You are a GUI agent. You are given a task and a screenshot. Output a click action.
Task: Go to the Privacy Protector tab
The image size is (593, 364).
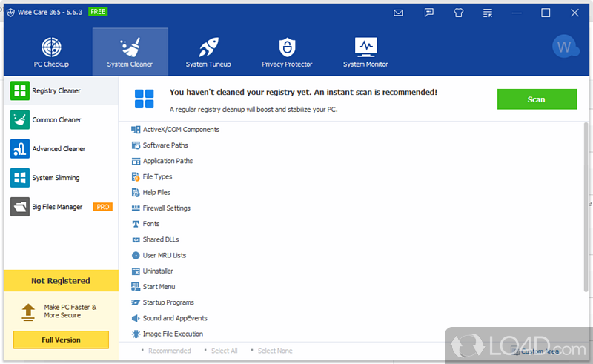coord(287,52)
